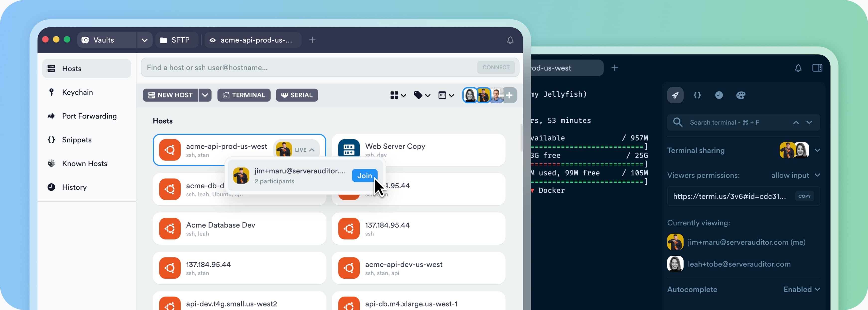Select viewer leah+tobe@serverauditor.com
Viewport: 868px width, 310px height.
click(729, 264)
